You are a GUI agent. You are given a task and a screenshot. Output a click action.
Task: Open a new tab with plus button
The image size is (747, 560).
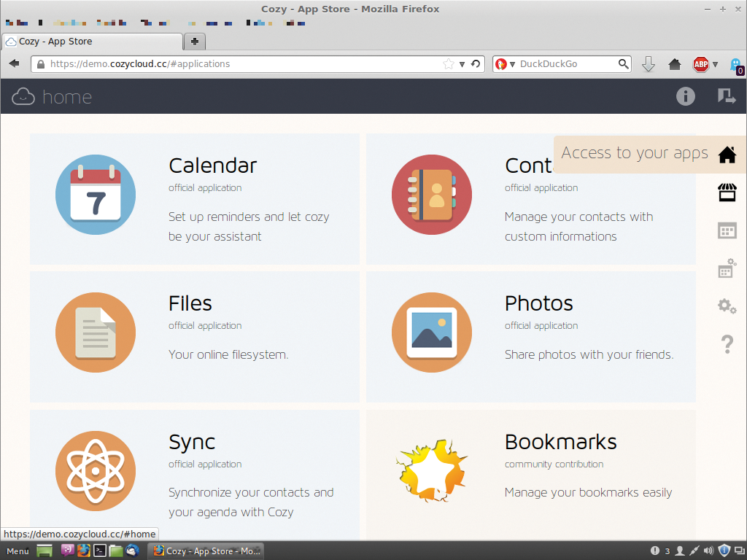pyautogui.click(x=195, y=42)
